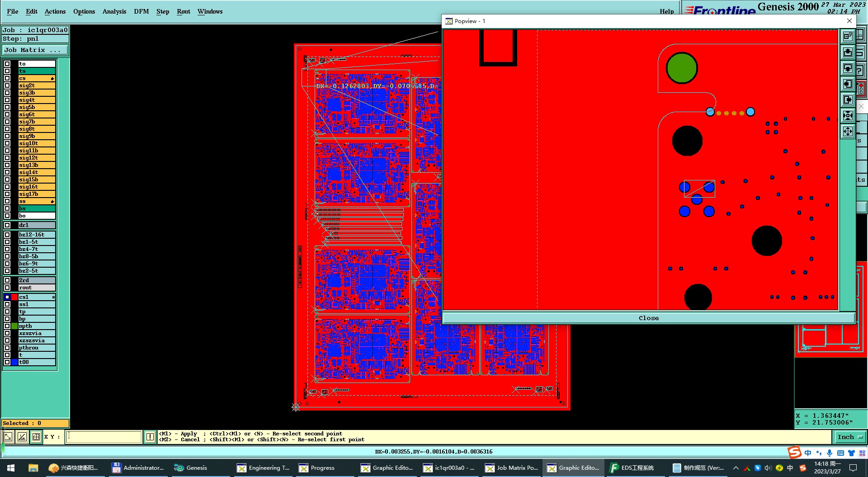The height and width of the screenshot is (477, 868).
Task: Select the diagonal measure tool icon
Action: [x=8, y=437]
